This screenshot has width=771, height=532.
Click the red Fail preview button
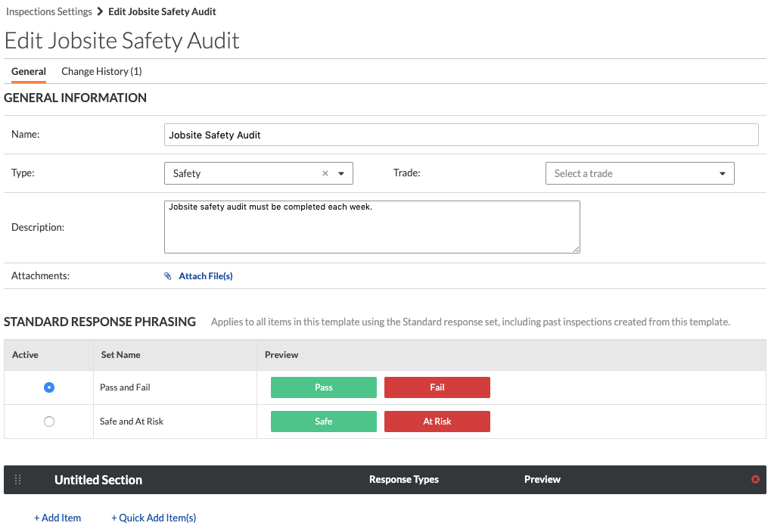coord(437,387)
